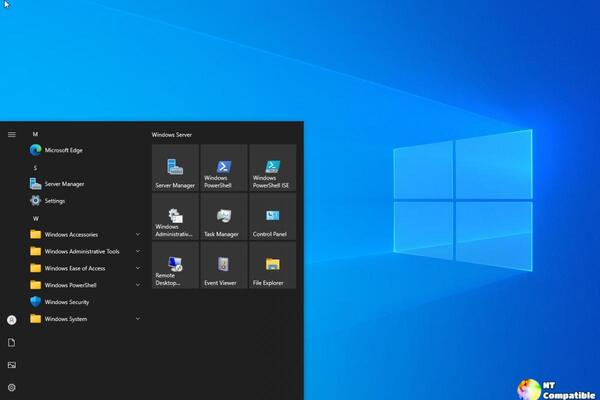Open Server Manager from app list
This screenshot has height=400, width=600.
pos(85,184)
